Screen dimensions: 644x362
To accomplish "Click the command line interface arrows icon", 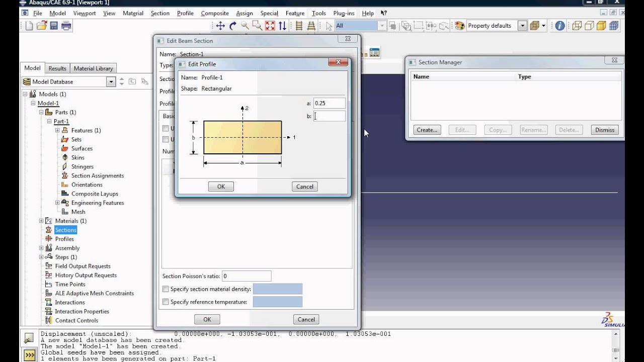I will [30, 355].
